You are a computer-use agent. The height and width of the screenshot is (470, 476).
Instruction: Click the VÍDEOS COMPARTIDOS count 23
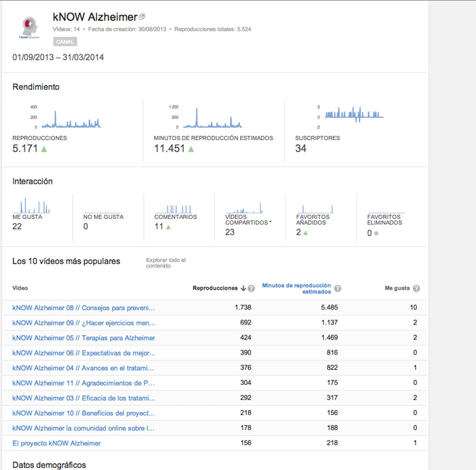[x=230, y=232]
